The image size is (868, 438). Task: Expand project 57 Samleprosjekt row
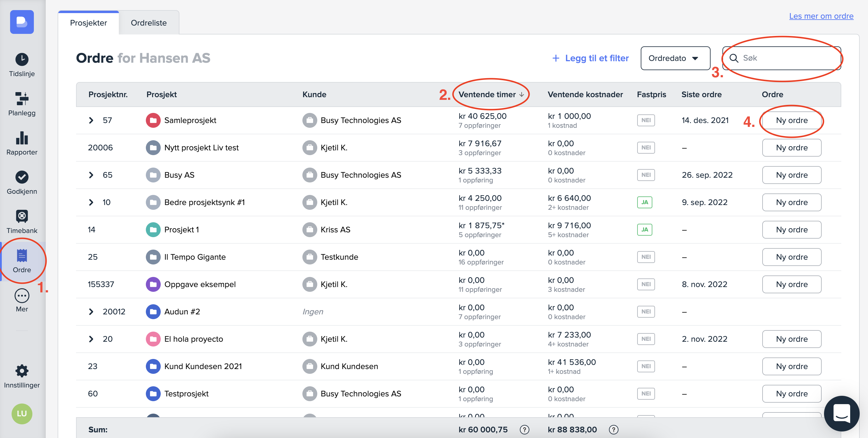(91, 120)
